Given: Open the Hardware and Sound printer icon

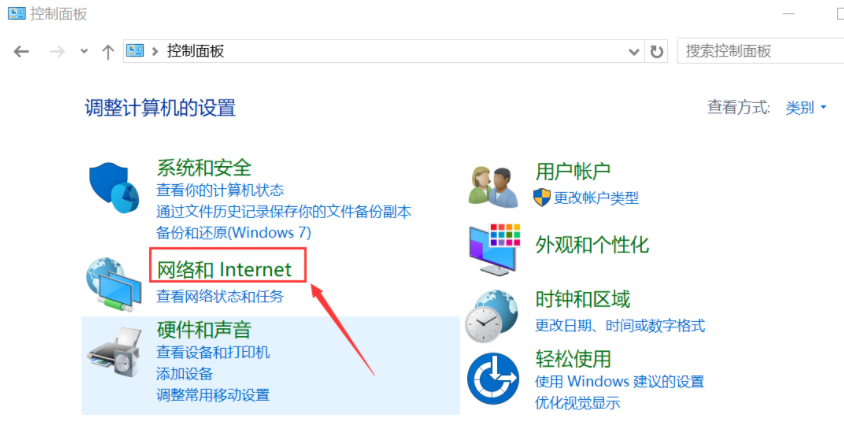Looking at the screenshot, I should pos(114,352).
